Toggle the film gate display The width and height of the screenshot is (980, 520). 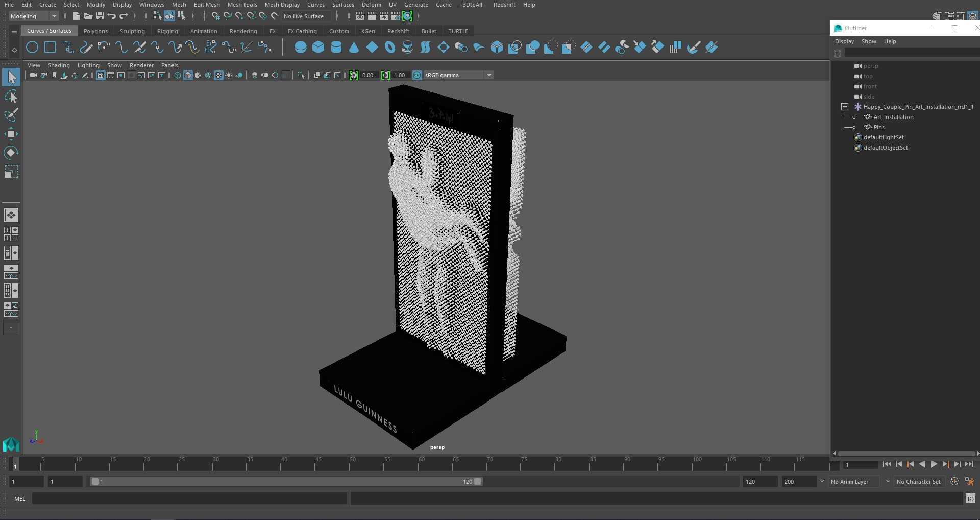[x=111, y=75]
